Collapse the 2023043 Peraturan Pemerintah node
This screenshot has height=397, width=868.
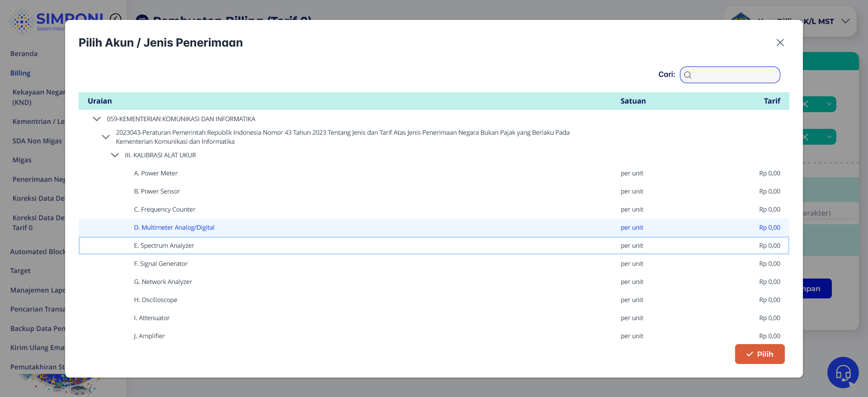coord(106,137)
